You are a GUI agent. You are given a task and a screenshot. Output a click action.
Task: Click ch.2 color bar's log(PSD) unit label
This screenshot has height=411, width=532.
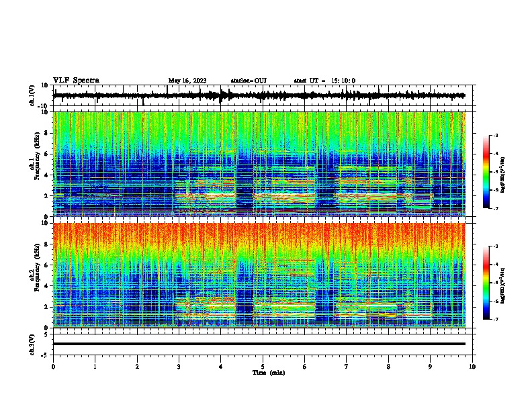click(503, 285)
